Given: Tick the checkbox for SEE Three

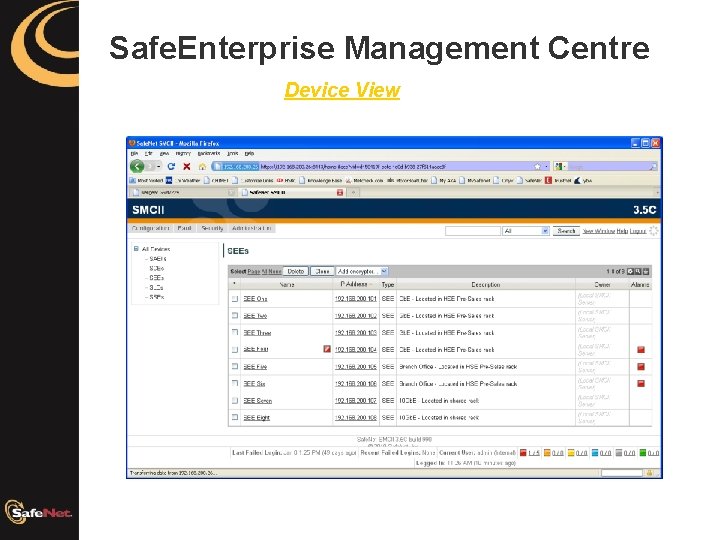Looking at the screenshot, I should [x=235, y=332].
